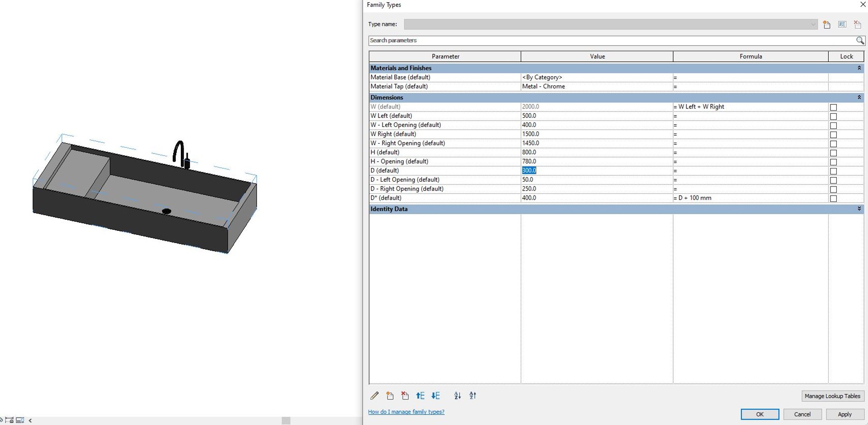Image resolution: width=868 pixels, height=425 pixels.
Task: Open Manage Lookup Tables
Action: click(832, 396)
